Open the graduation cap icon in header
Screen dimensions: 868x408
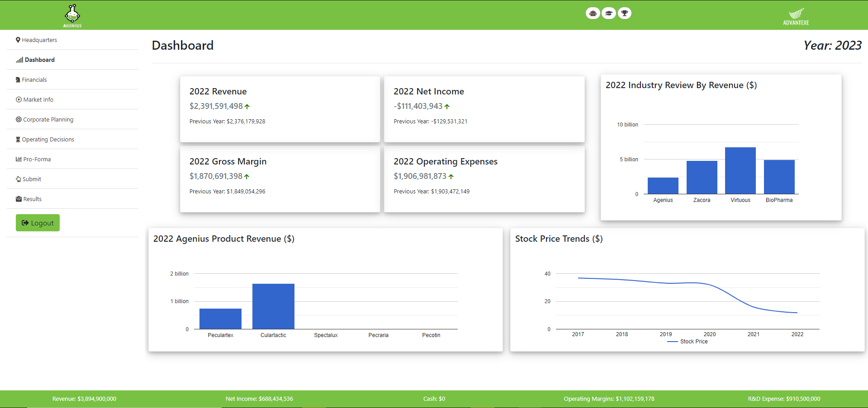609,13
